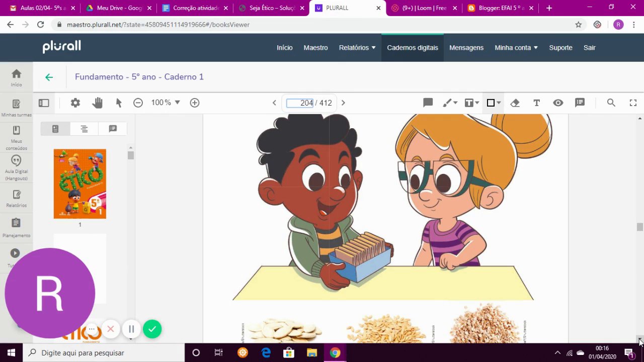Open Mensagens navigation item
Viewport: 644px width, 362px height.
click(466, 47)
